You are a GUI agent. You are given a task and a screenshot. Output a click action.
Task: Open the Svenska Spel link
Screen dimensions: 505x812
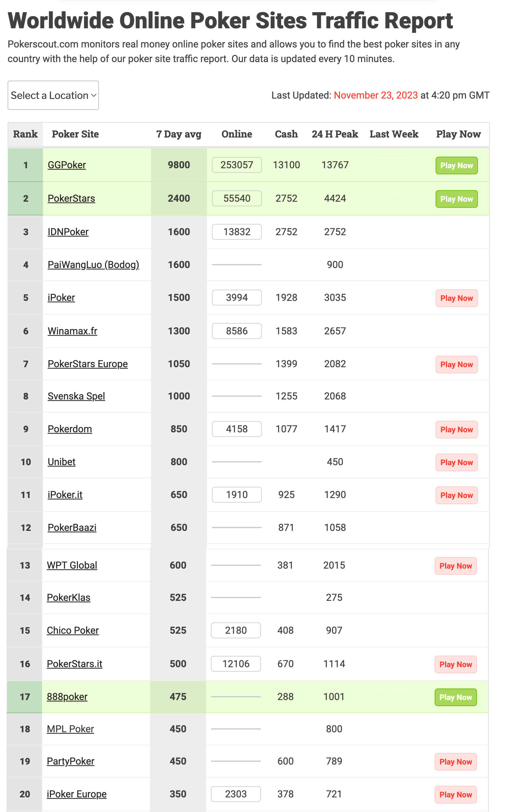tap(76, 396)
